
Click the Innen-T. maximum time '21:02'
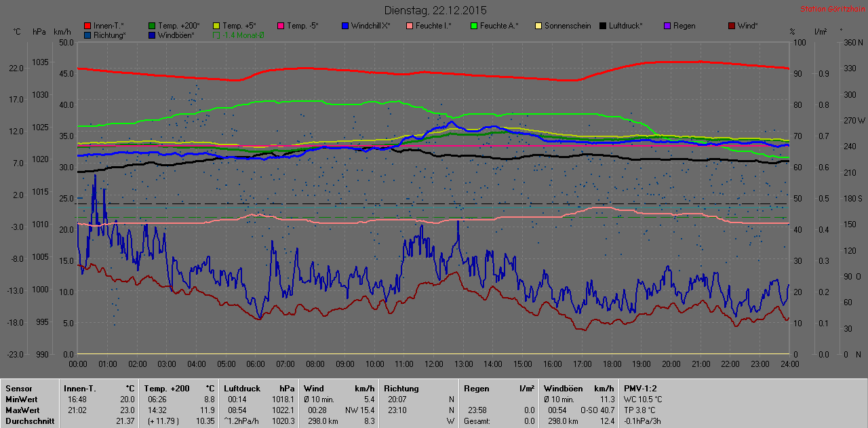pos(76,410)
